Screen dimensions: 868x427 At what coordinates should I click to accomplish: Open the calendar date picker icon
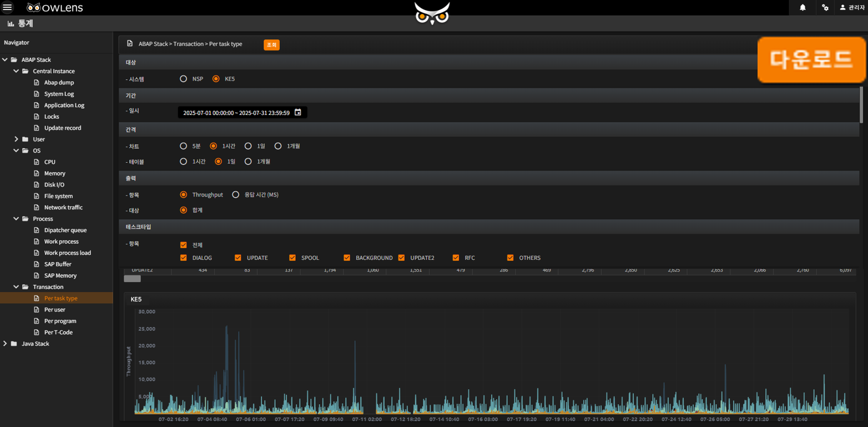(x=298, y=112)
